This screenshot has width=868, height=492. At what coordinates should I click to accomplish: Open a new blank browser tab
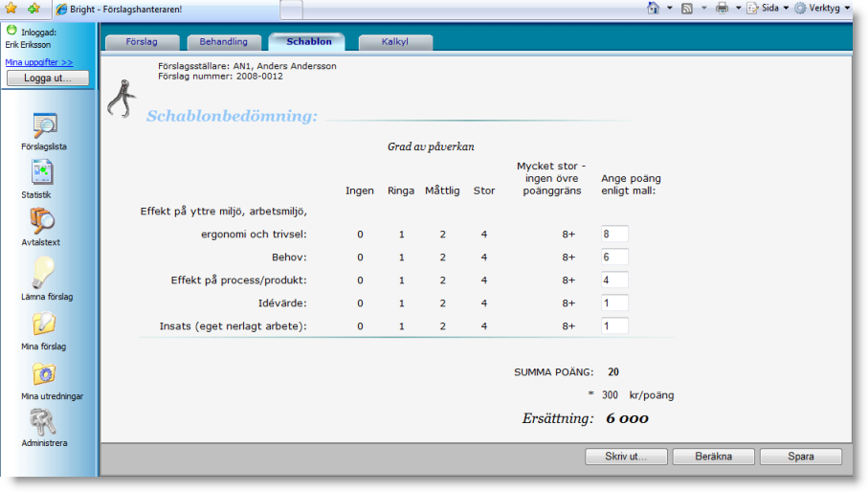pos(291,10)
